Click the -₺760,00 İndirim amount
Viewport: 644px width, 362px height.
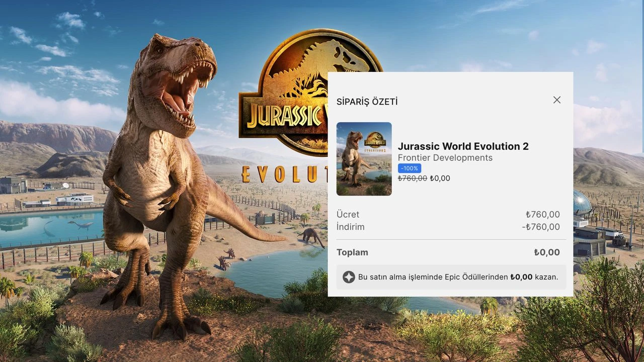pos(540,227)
